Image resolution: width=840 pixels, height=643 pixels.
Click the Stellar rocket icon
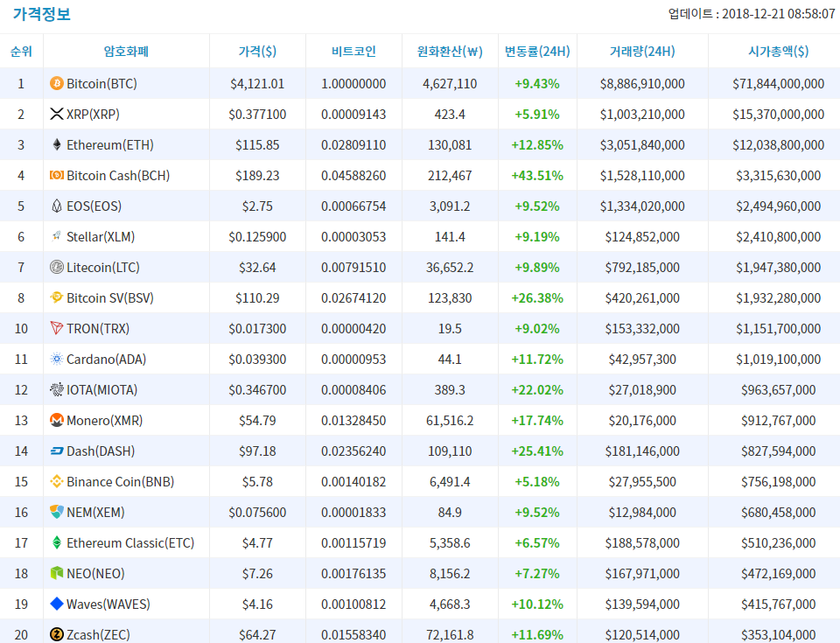(56, 236)
